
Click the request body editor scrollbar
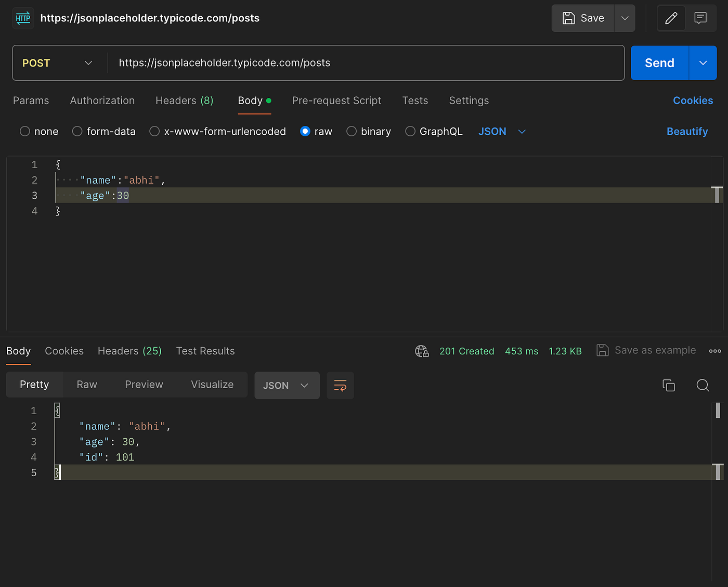point(717,195)
